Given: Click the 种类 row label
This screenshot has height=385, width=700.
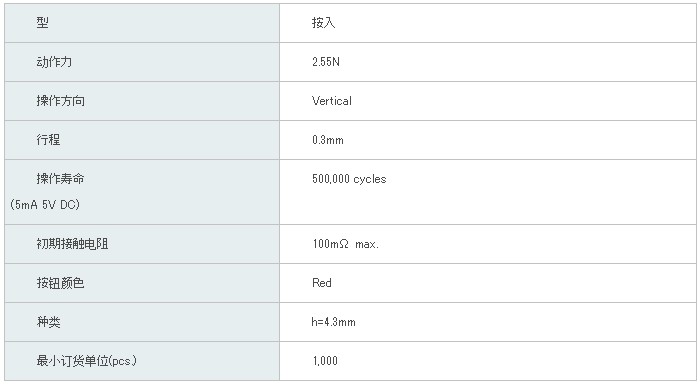Looking at the screenshot, I should [48, 322].
